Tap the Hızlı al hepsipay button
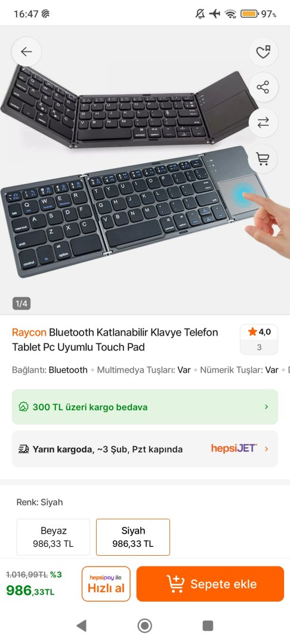 point(106,584)
